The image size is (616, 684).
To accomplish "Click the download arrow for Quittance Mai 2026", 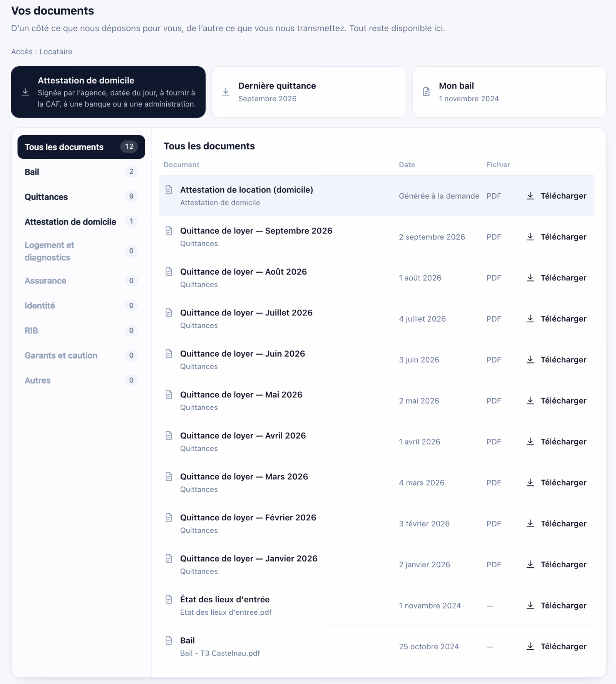I will coord(530,401).
